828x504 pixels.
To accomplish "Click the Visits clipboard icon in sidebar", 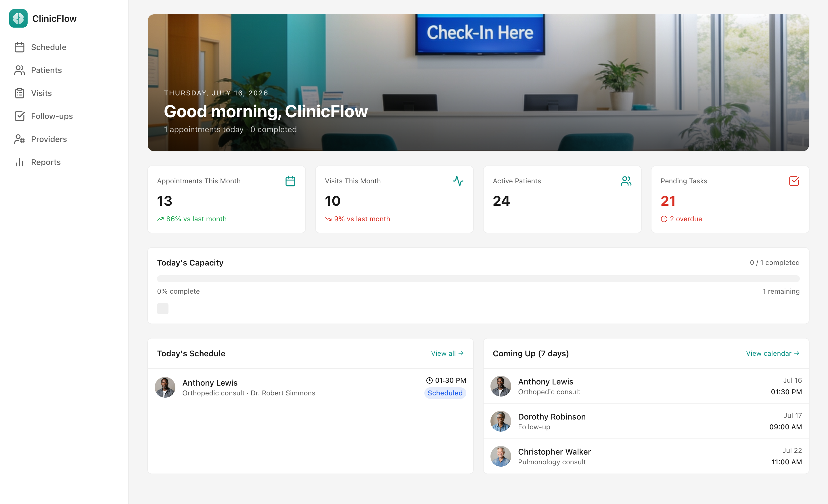I will coord(20,93).
